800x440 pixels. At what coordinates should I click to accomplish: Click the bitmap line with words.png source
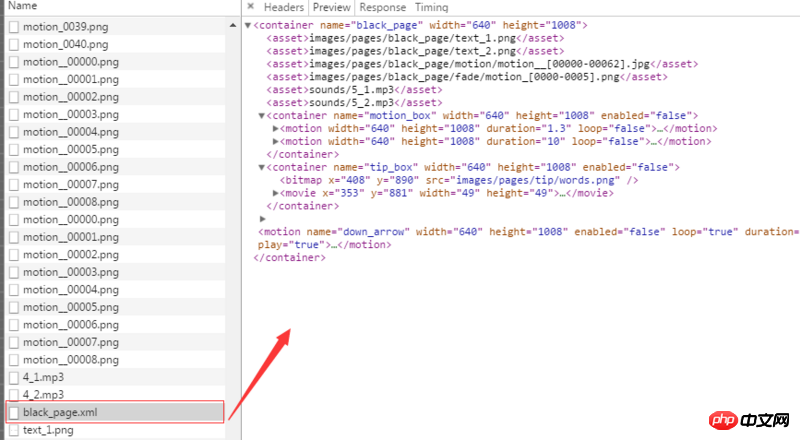pyautogui.click(x=459, y=180)
